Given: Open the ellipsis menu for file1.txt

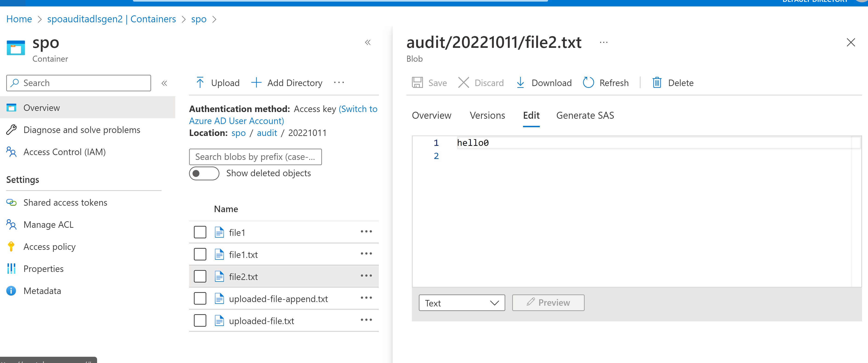Looking at the screenshot, I should point(366,254).
